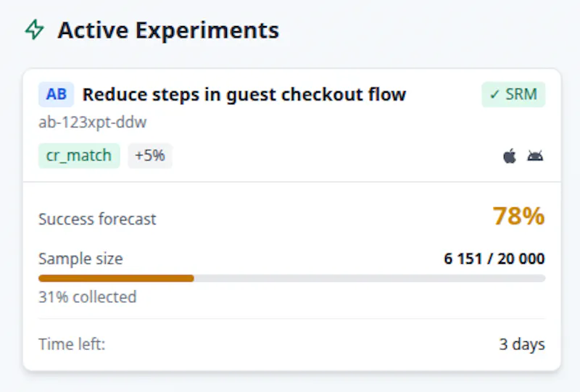Click the 78% success forecast value

tap(518, 216)
